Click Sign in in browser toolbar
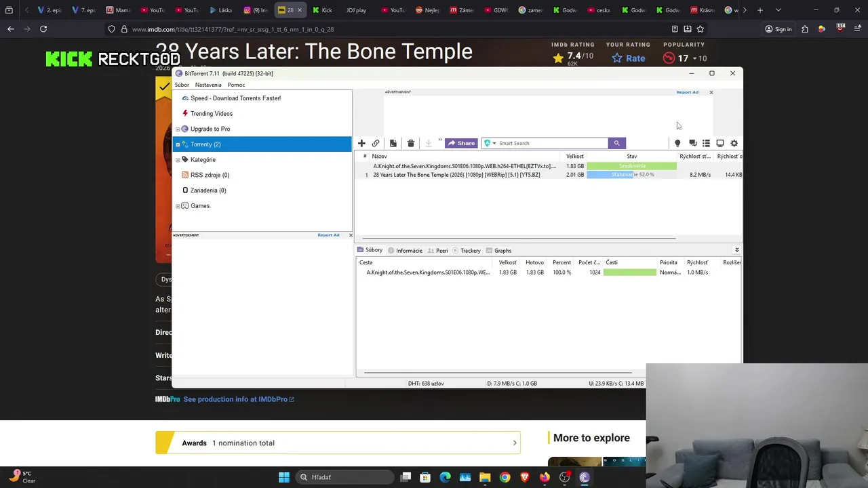This screenshot has width=868, height=488. (778, 29)
